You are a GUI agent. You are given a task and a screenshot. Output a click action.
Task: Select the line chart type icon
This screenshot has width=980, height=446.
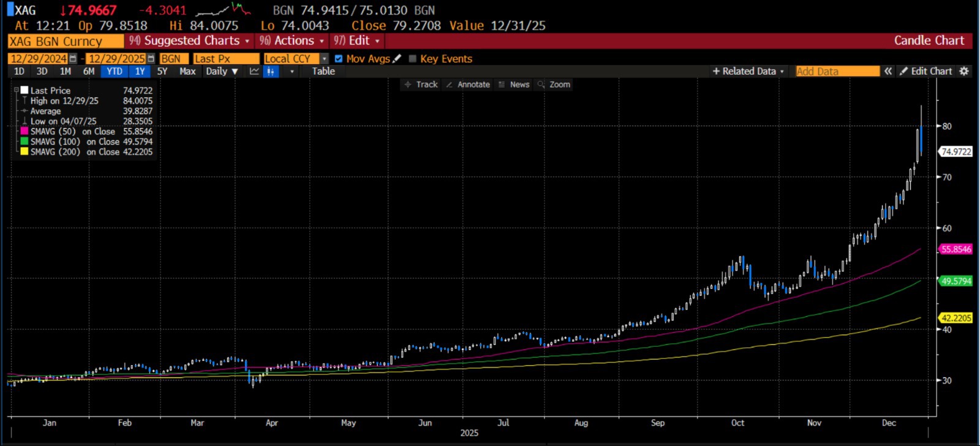pos(254,71)
